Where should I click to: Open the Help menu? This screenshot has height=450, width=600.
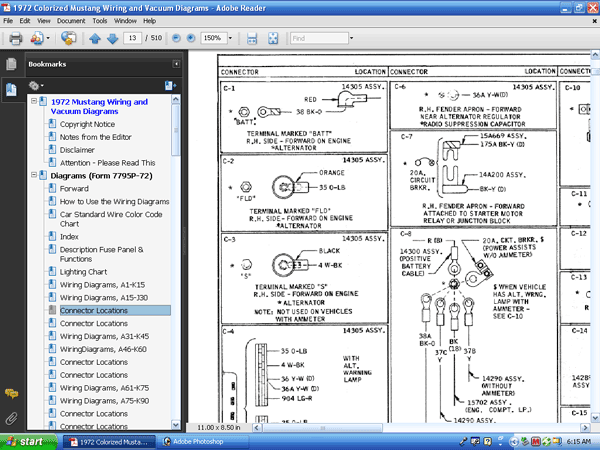click(149, 21)
